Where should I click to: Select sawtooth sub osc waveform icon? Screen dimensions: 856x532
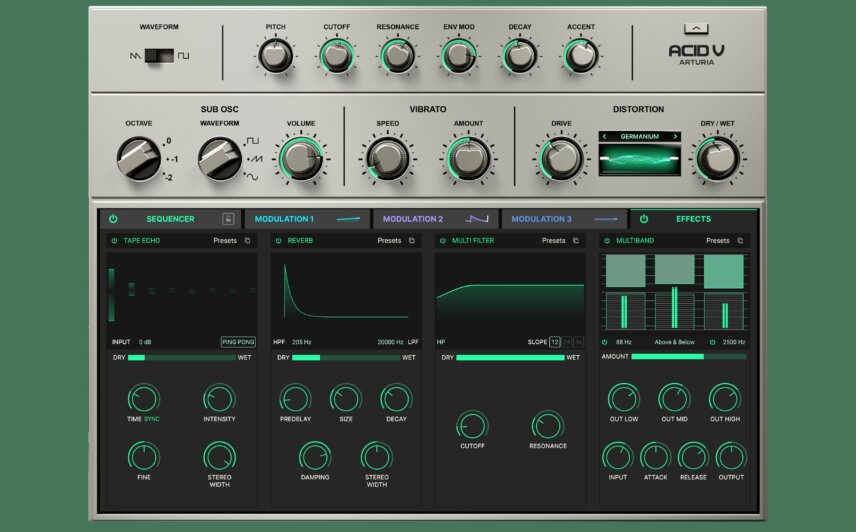256,159
